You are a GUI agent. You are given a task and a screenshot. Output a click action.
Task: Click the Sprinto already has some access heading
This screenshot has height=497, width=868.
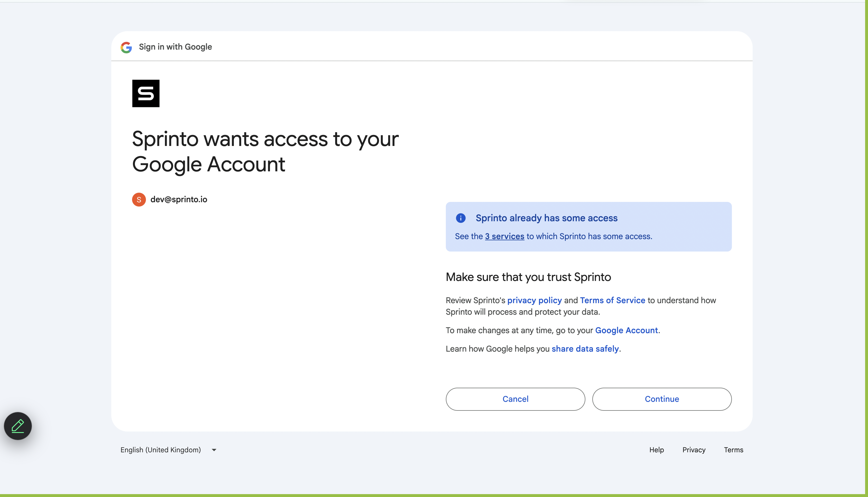[546, 218]
